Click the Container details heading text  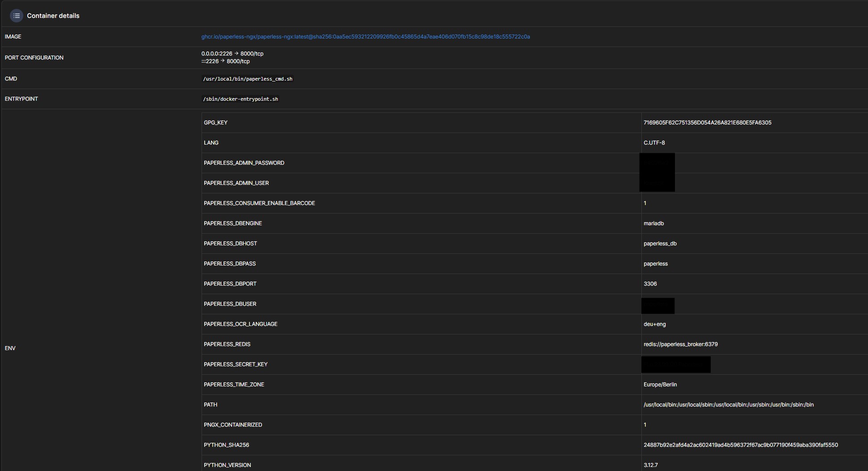53,16
